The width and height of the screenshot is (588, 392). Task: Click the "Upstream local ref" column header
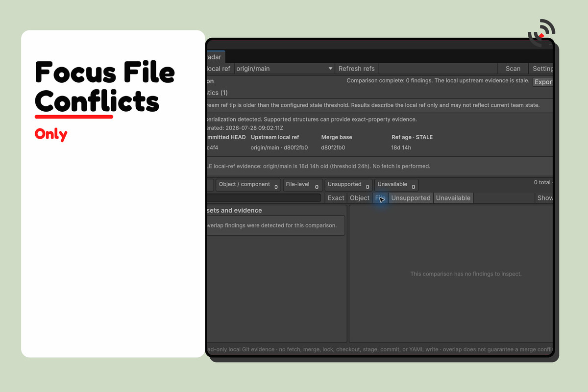275,137
